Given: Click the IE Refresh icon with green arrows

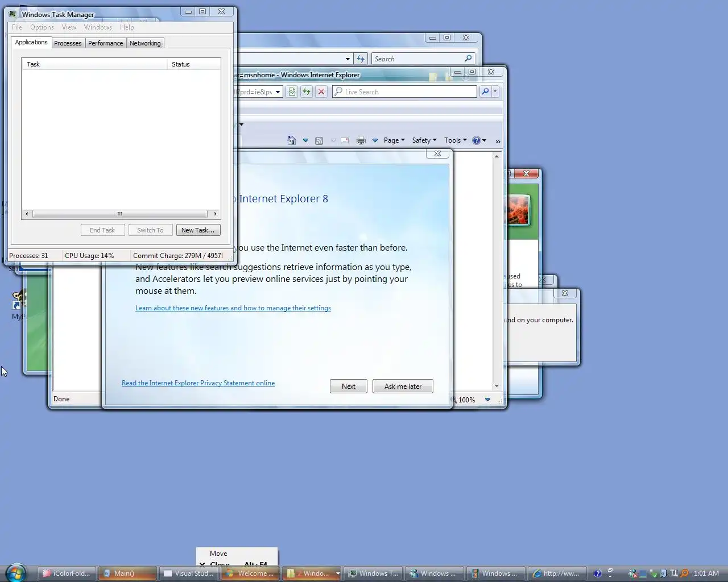Looking at the screenshot, I should point(307,92).
